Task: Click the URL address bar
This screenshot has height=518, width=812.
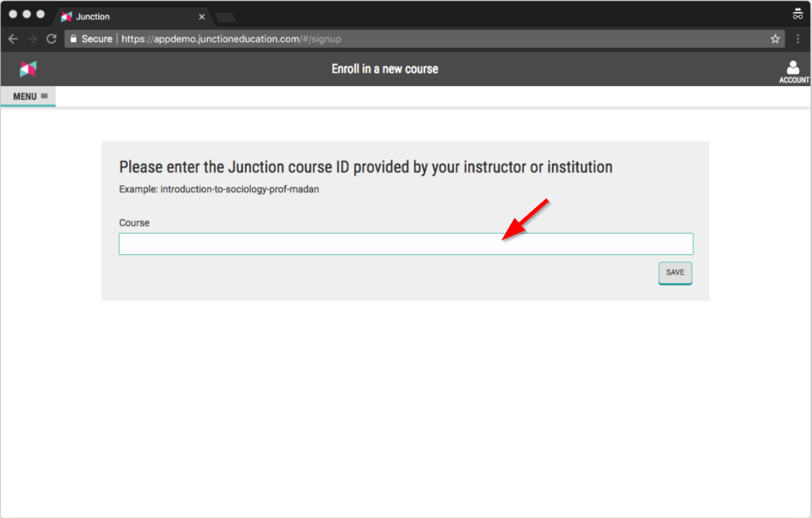Action: click(424, 39)
